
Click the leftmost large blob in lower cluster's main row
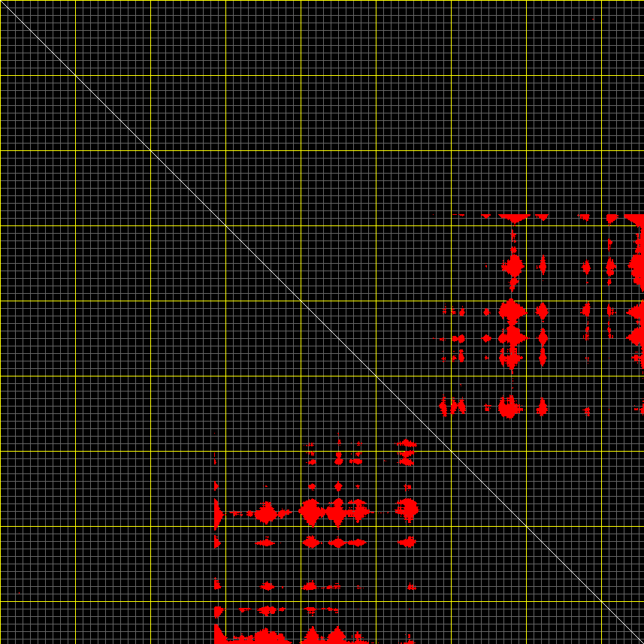click(x=265, y=513)
